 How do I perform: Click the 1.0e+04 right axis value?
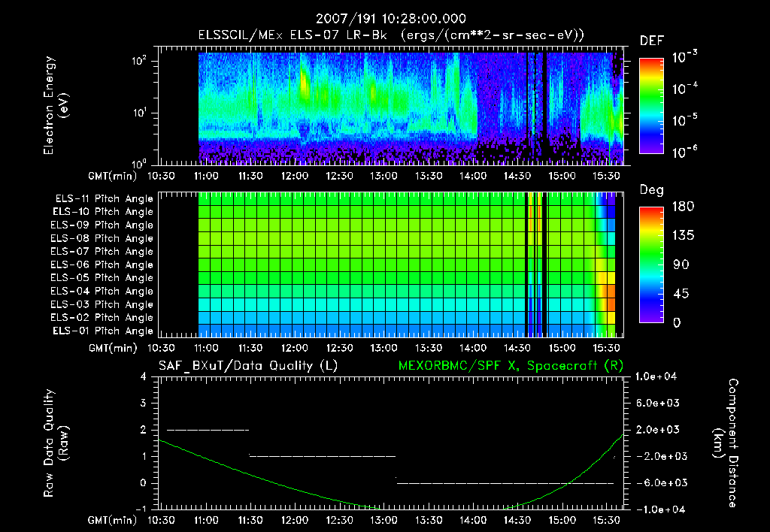click(x=656, y=376)
